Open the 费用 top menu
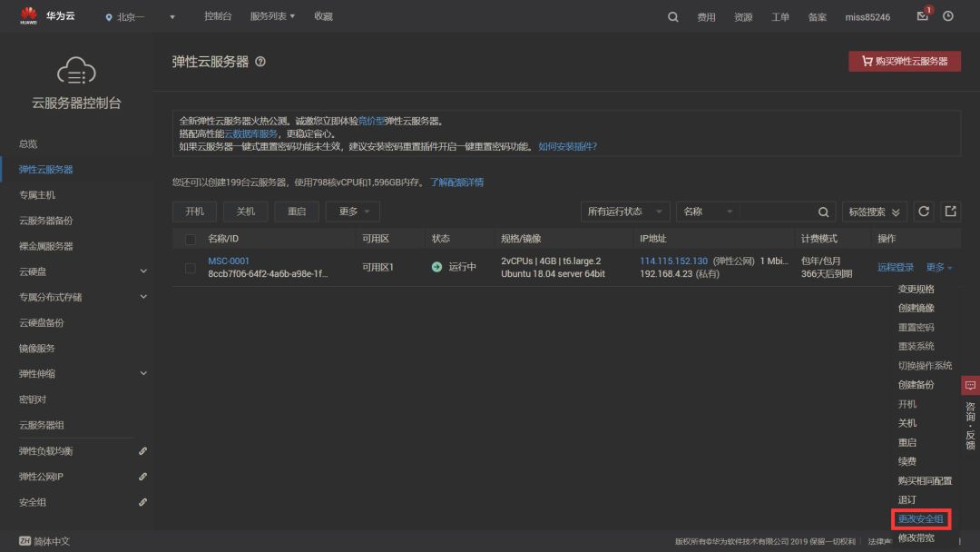This screenshot has width=980, height=552. [x=706, y=17]
